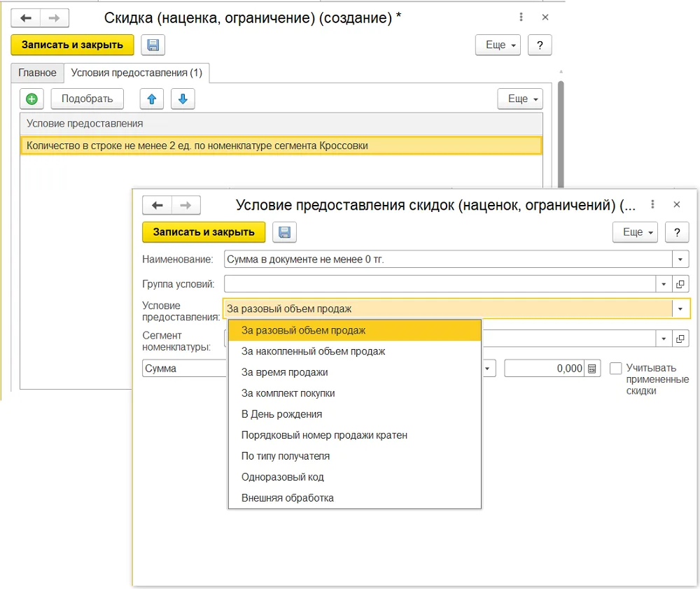Open Группа условий item with link icon

click(x=680, y=284)
